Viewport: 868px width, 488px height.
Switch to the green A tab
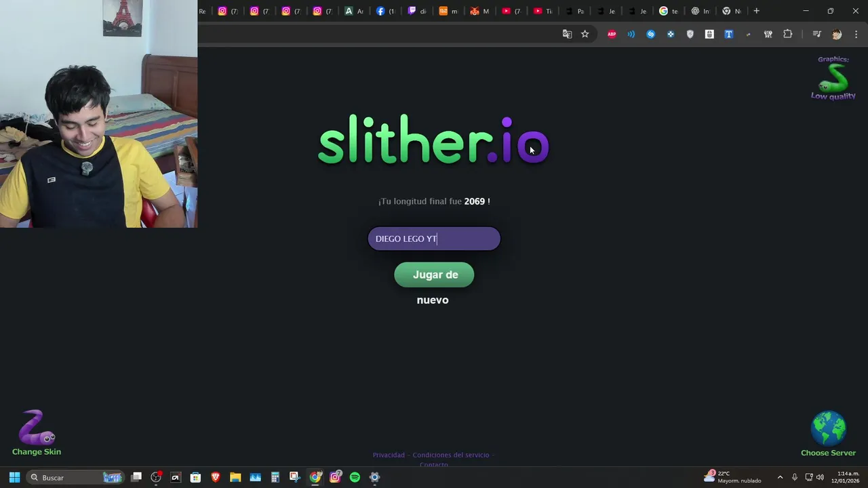point(353,11)
